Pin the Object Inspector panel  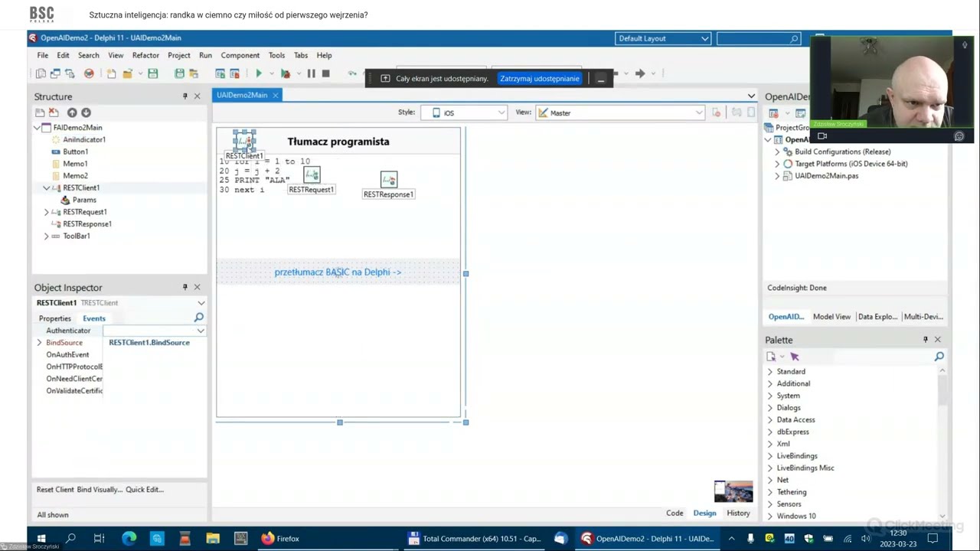click(x=185, y=288)
